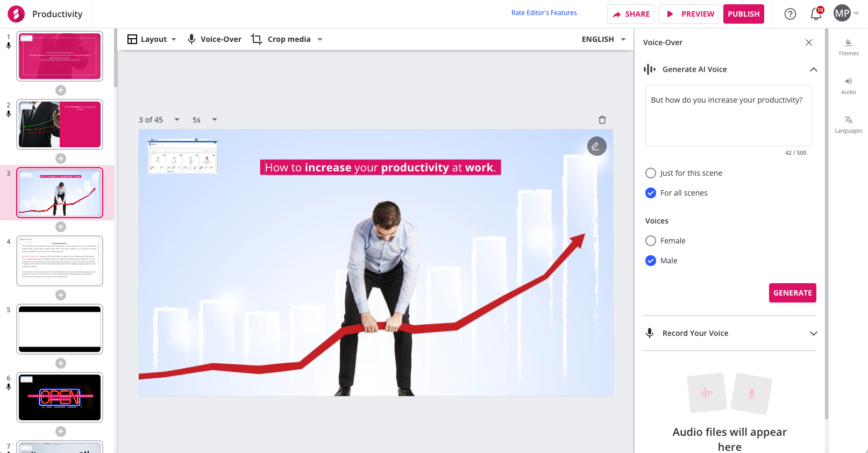Select scene 1 thumbnail
868x453 pixels.
60,56
